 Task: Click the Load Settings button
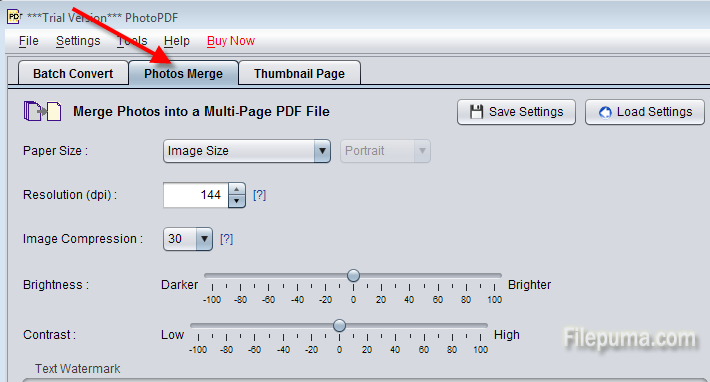click(x=645, y=112)
